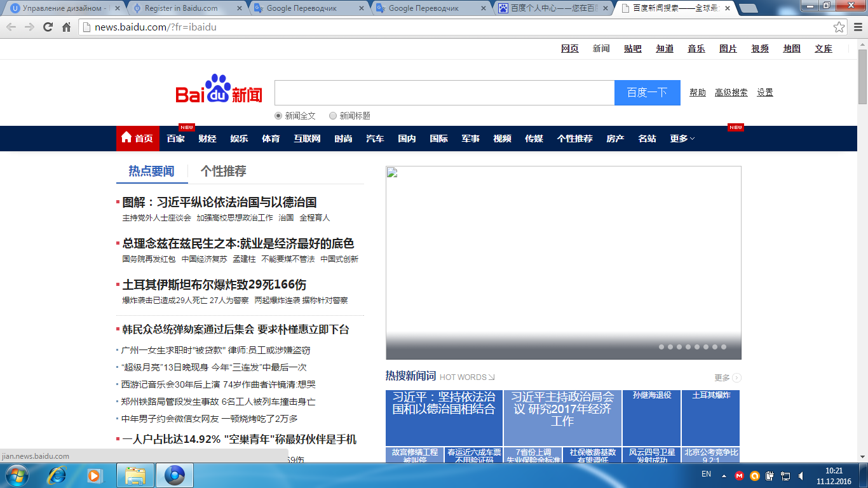The width and height of the screenshot is (868, 488).
Task: Open 娱乐 in the navigation bar
Action: [239, 139]
